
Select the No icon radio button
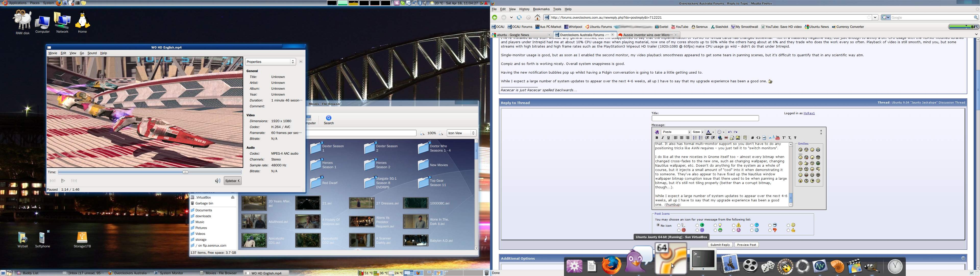pyautogui.click(x=658, y=225)
